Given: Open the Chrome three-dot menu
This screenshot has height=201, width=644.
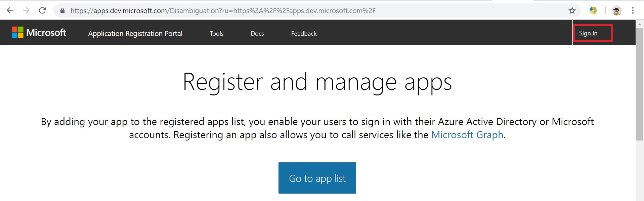Looking at the screenshot, I should 633,11.
